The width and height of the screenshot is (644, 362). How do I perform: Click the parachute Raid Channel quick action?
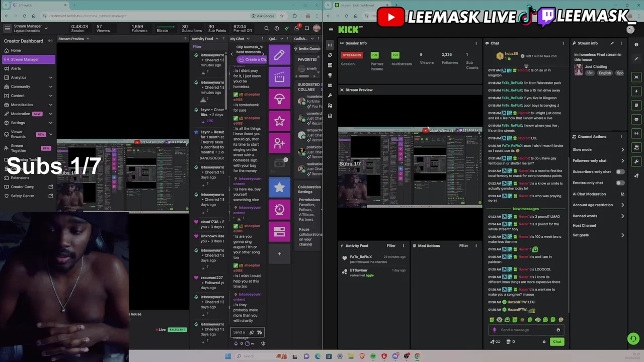(279, 99)
